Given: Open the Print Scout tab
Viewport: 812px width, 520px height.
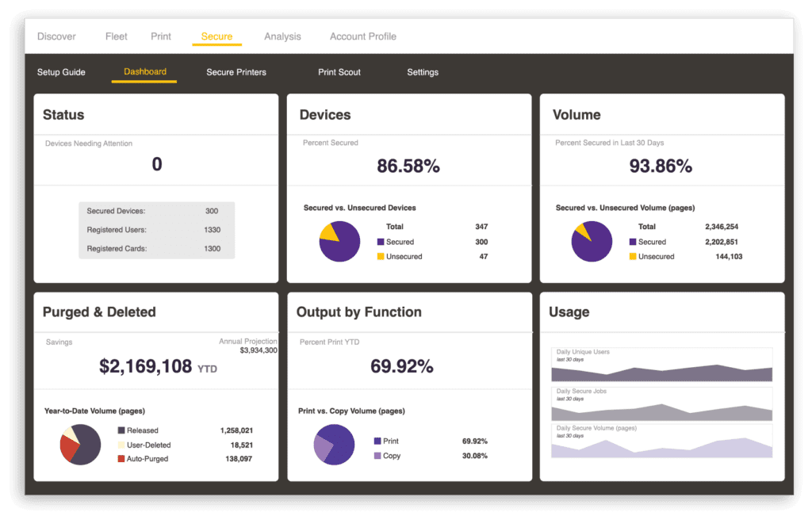Looking at the screenshot, I should [x=339, y=72].
